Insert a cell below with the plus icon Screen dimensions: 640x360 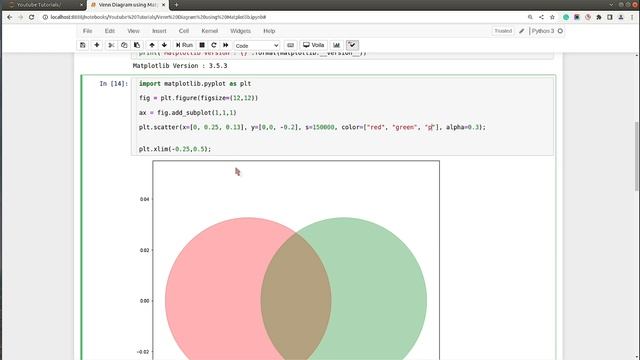[x=97, y=45]
